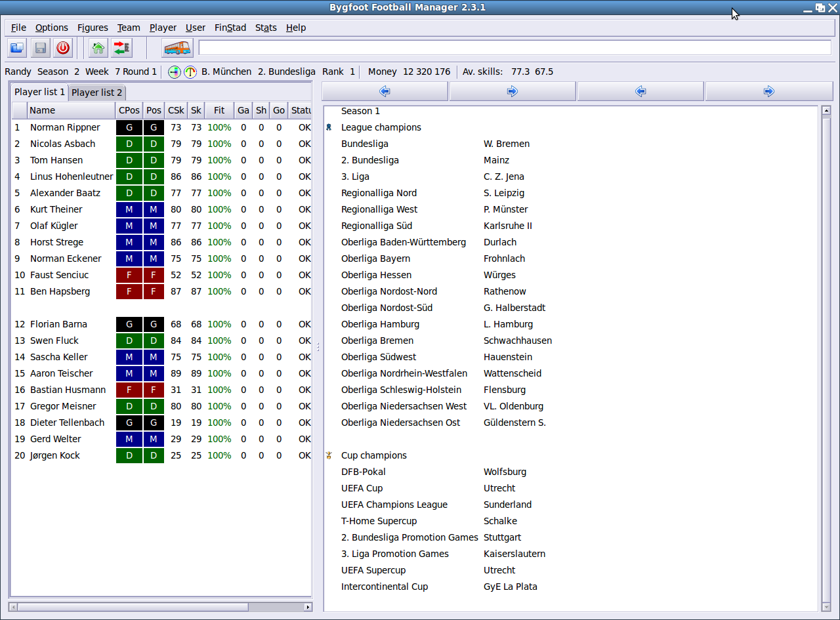Click the CPos column header
Screen dimensions: 840x620
coord(129,110)
